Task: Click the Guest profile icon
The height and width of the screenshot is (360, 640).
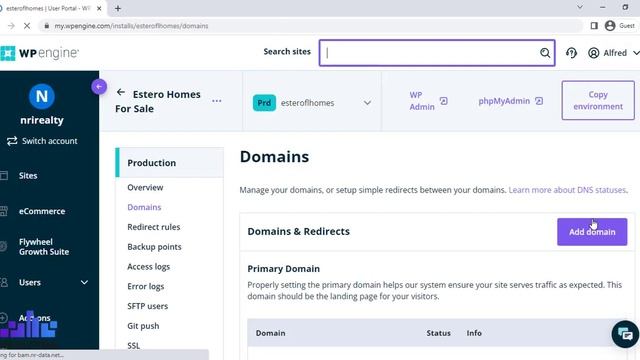Action: pyautogui.click(x=610, y=26)
